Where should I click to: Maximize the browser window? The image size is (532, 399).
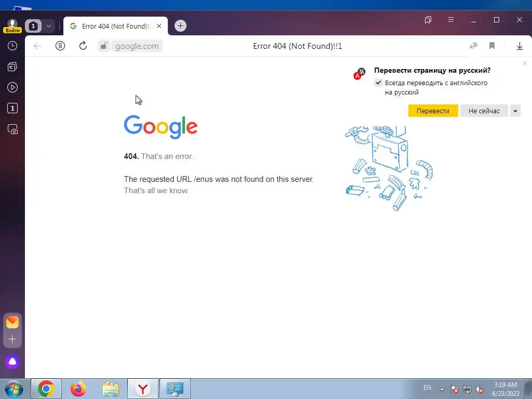click(496, 20)
